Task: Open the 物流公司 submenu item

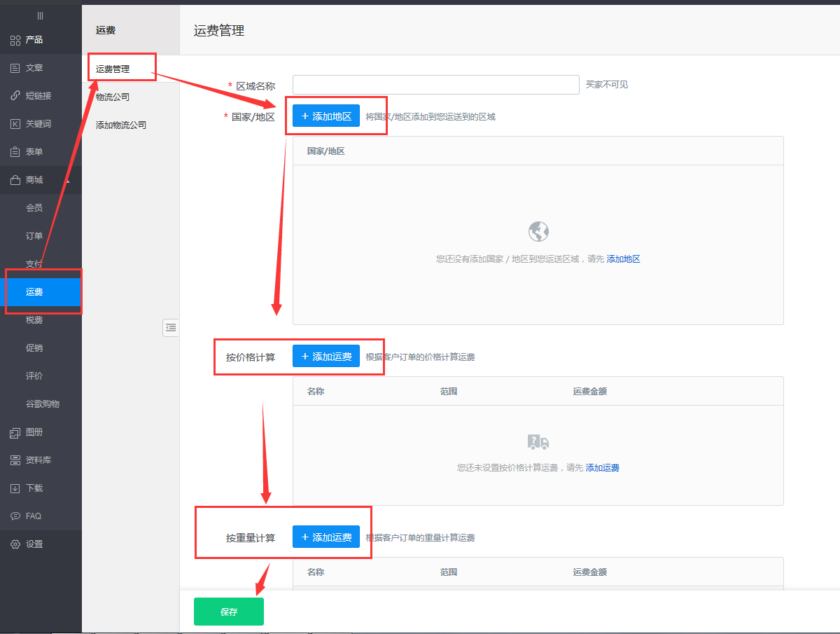Action: pos(113,97)
